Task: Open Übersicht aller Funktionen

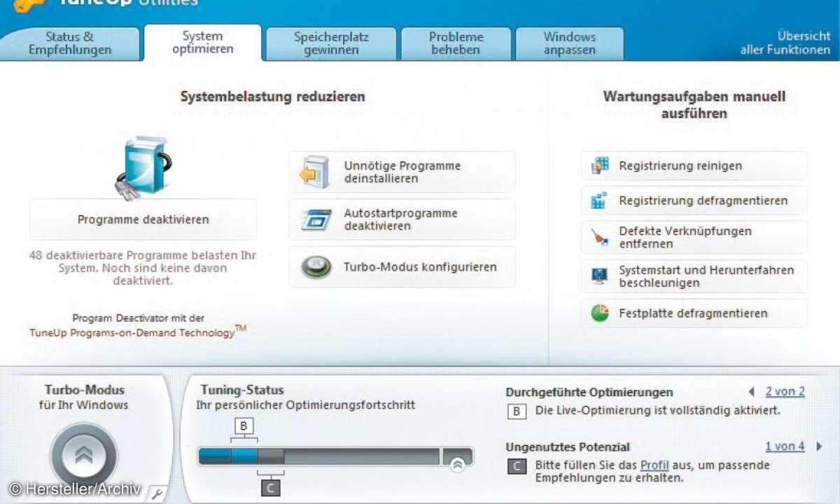Action: [785, 43]
